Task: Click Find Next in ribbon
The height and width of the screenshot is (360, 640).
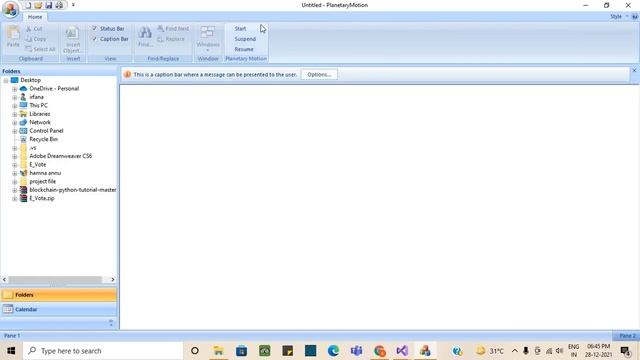Action: [x=173, y=29]
